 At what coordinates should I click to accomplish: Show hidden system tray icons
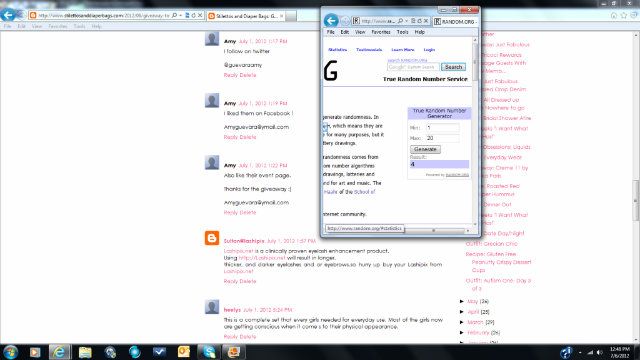pyautogui.click(x=580, y=352)
